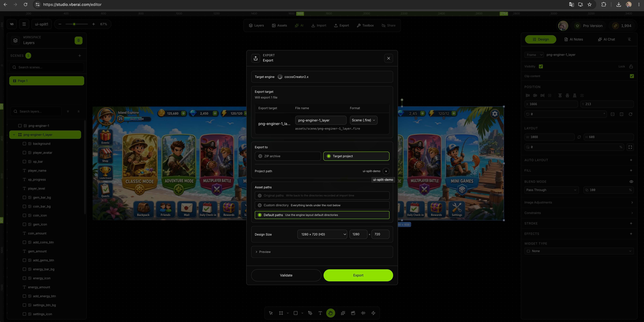Add a new scene with plus icon
The image size is (644, 322).
(80, 56)
